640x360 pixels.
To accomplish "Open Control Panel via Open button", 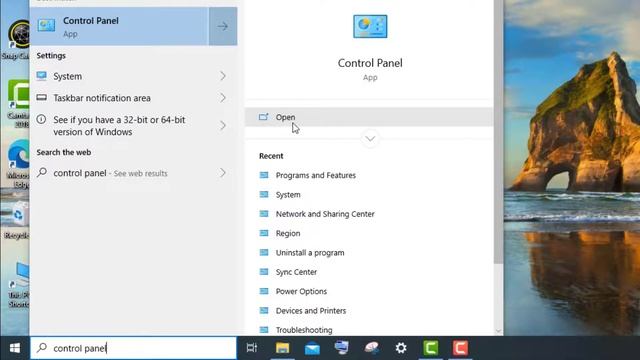I will 369,117.
